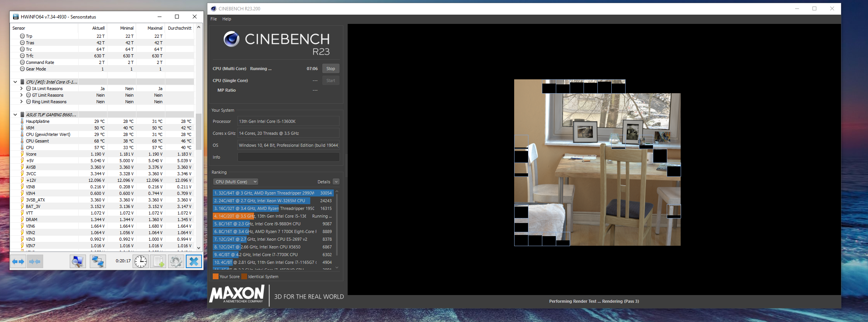Reset sensor values with the clock icon

pos(141,262)
